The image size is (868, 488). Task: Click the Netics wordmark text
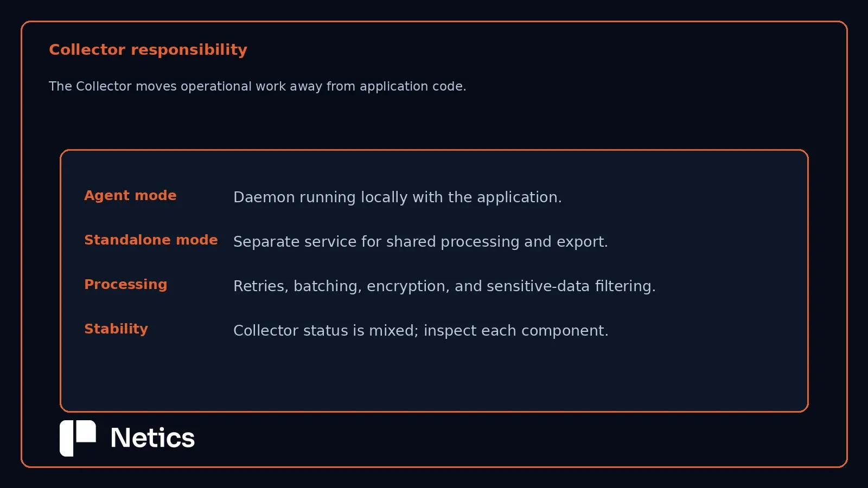coord(152,438)
